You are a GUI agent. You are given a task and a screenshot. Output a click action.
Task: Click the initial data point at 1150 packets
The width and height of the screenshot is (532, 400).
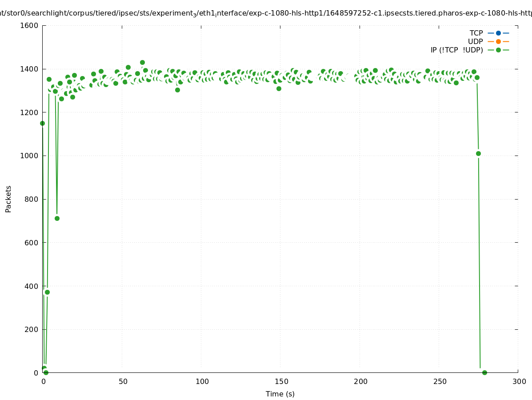click(42, 123)
